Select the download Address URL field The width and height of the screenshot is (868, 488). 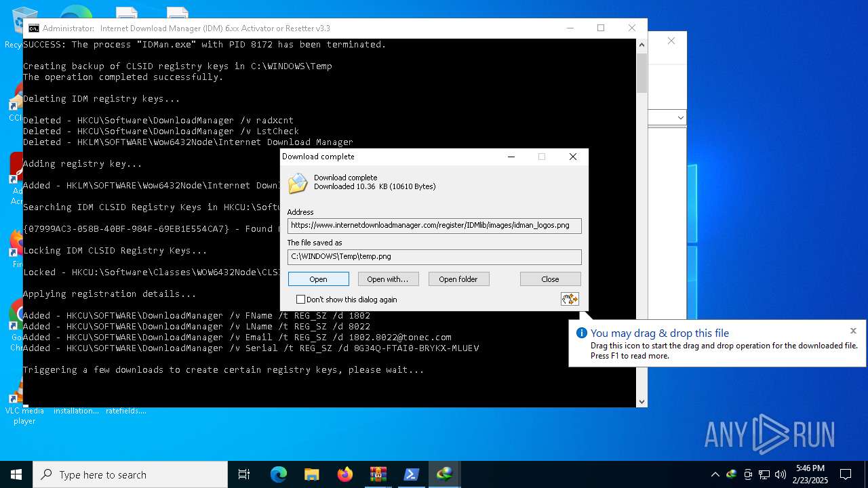point(434,226)
